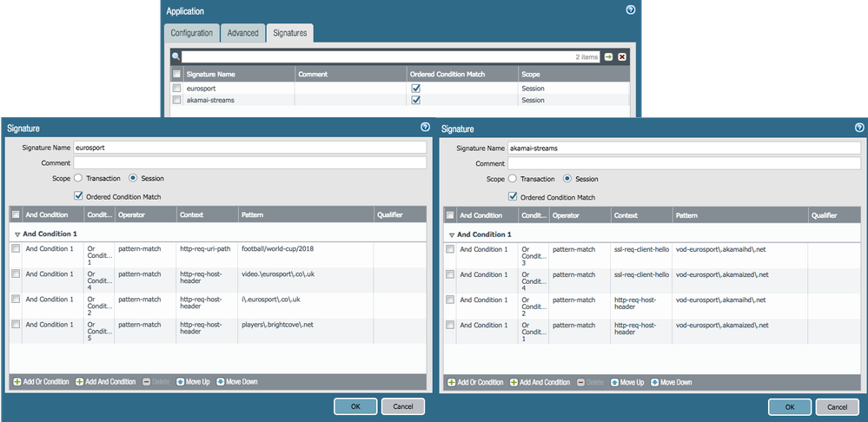Click the help icon in the eurosport Signature dialog
This screenshot has height=422, width=868.
(425, 128)
